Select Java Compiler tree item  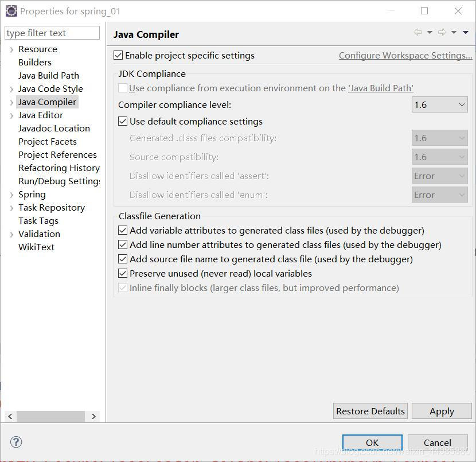[x=48, y=102]
